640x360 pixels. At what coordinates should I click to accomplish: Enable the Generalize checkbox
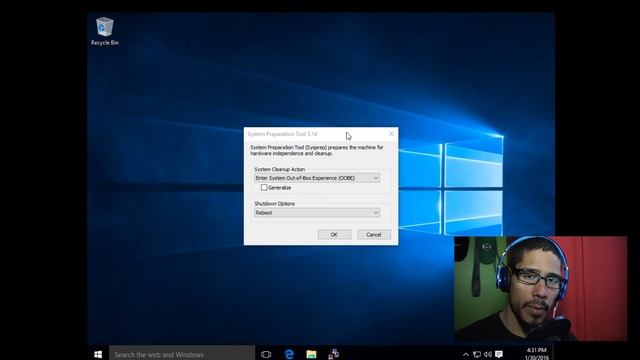264,187
